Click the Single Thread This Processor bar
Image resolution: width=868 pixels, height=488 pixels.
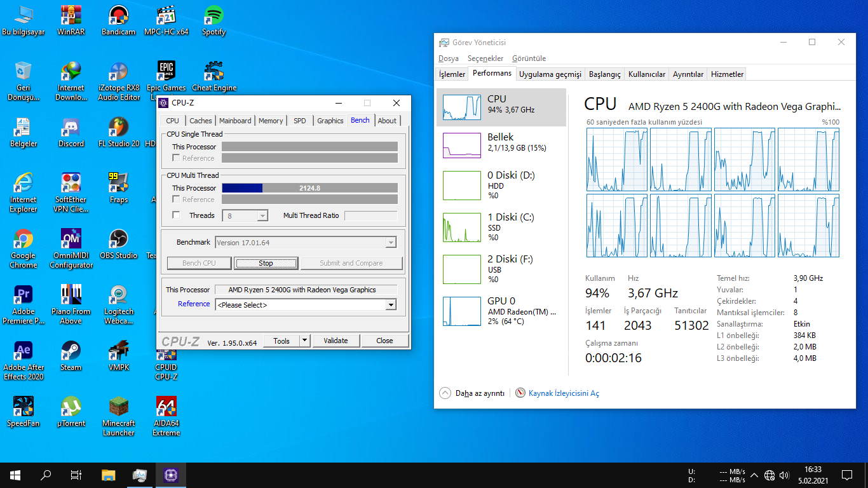309,147
